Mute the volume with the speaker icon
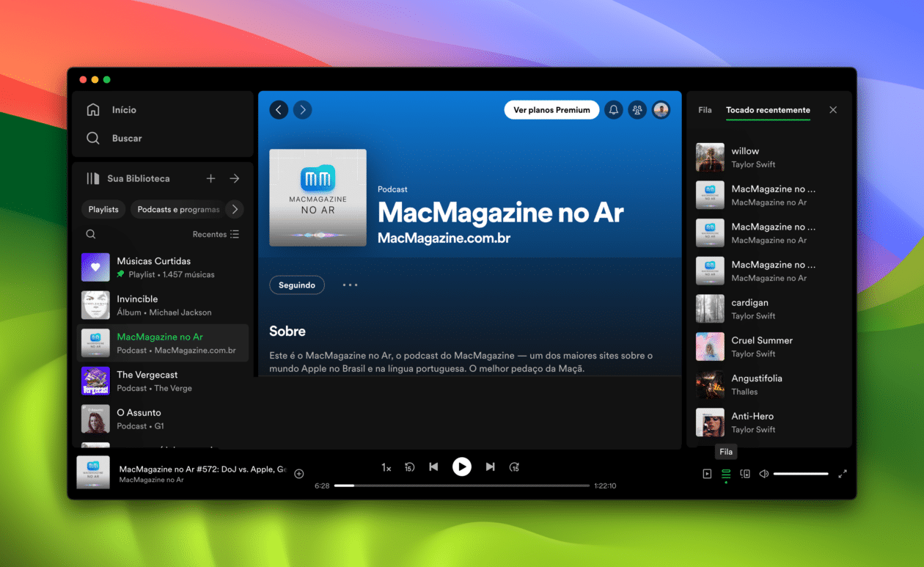This screenshot has height=567, width=924. [764, 474]
